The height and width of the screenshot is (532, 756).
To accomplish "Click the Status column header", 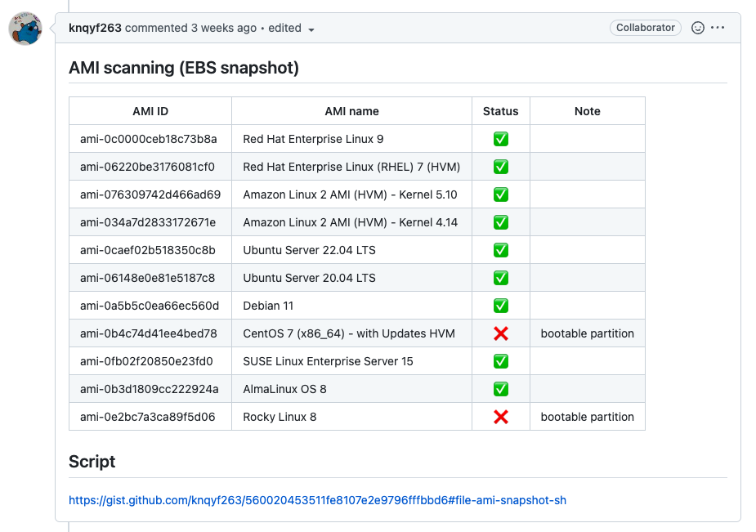I will [500, 111].
